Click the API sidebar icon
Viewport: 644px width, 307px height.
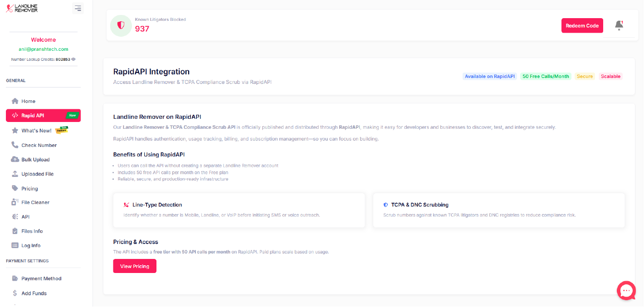[x=15, y=217]
